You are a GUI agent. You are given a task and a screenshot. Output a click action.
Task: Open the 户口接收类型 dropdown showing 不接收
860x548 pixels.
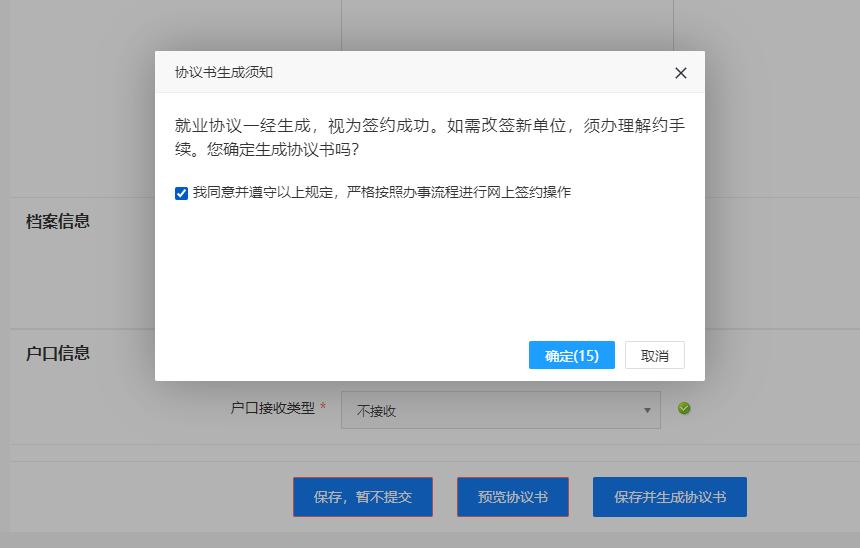tap(490, 410)
